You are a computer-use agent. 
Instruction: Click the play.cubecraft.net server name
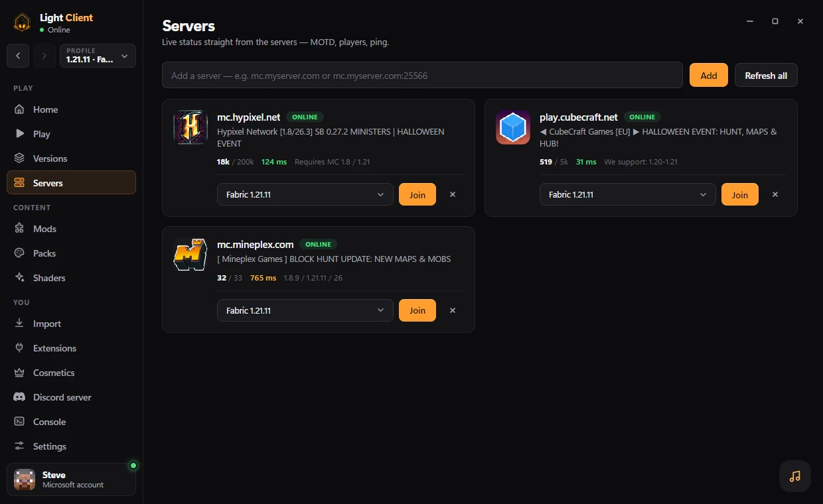click(579, 117)
